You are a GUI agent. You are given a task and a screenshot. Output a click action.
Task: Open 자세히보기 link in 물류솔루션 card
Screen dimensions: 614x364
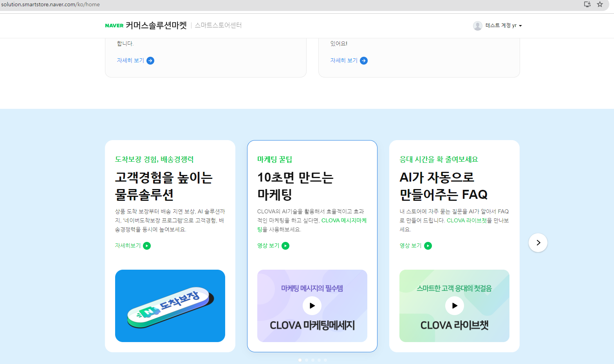pyautogui.click(x=128, y=245)
